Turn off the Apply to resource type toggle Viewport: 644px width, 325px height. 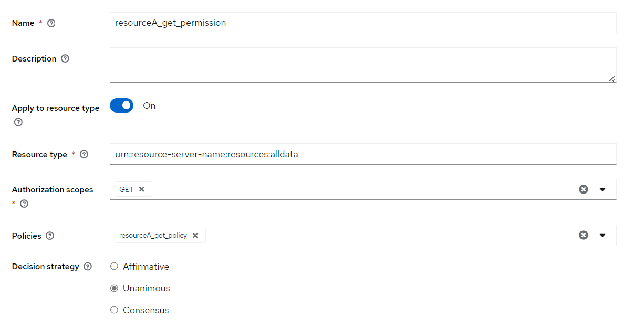121,105
